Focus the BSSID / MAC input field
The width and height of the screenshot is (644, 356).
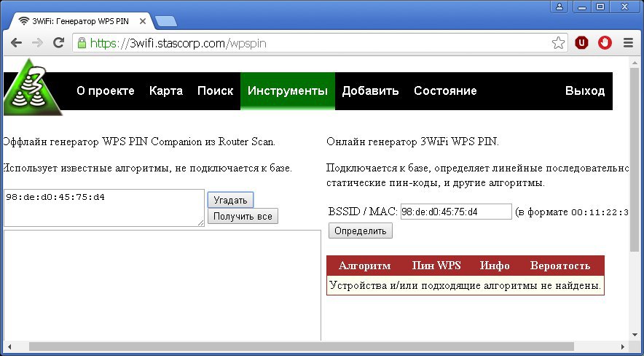456,212
